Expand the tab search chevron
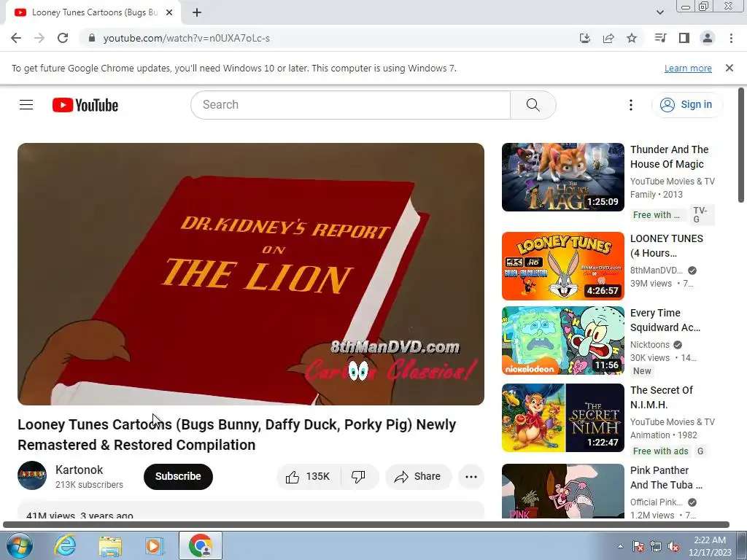The image size is (747, 560). pyautogui.click(x=659, y=12)
